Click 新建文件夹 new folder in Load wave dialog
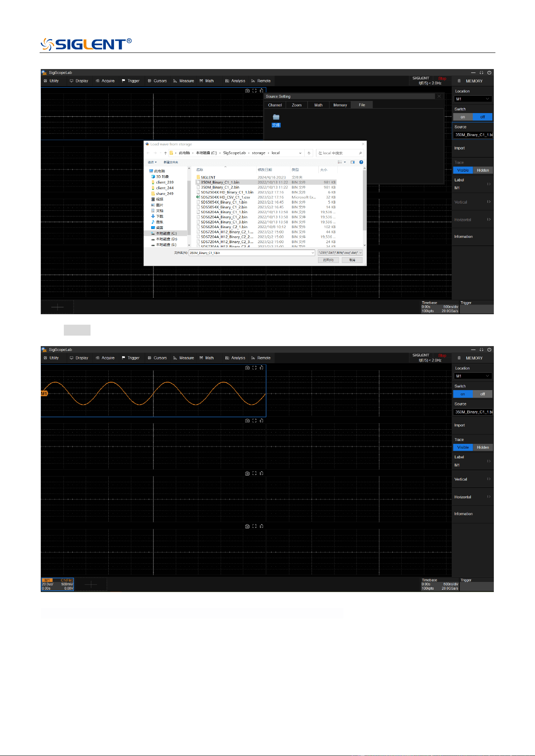Screen dimensions: 535x756 171,162
